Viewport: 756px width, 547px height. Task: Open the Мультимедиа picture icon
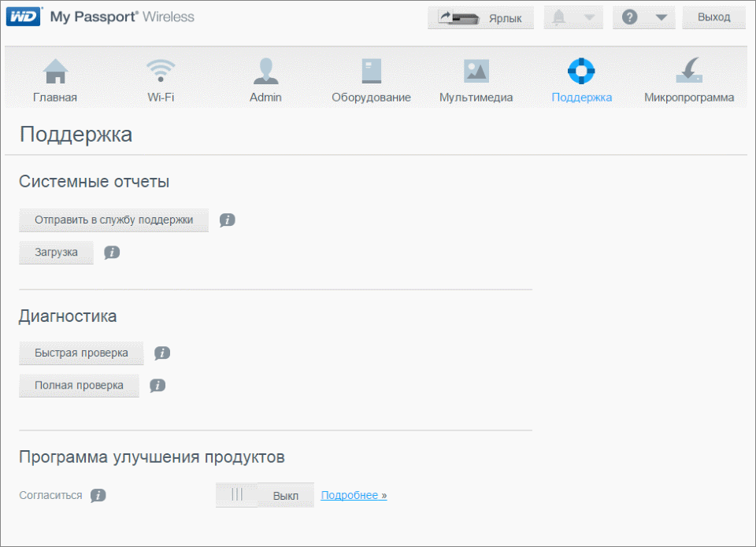coord(476,72)
